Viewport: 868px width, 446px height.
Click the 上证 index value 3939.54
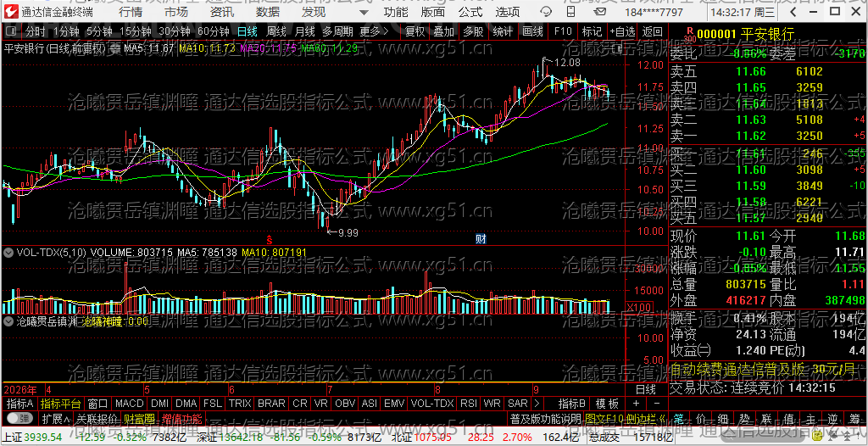pos(42,438)
